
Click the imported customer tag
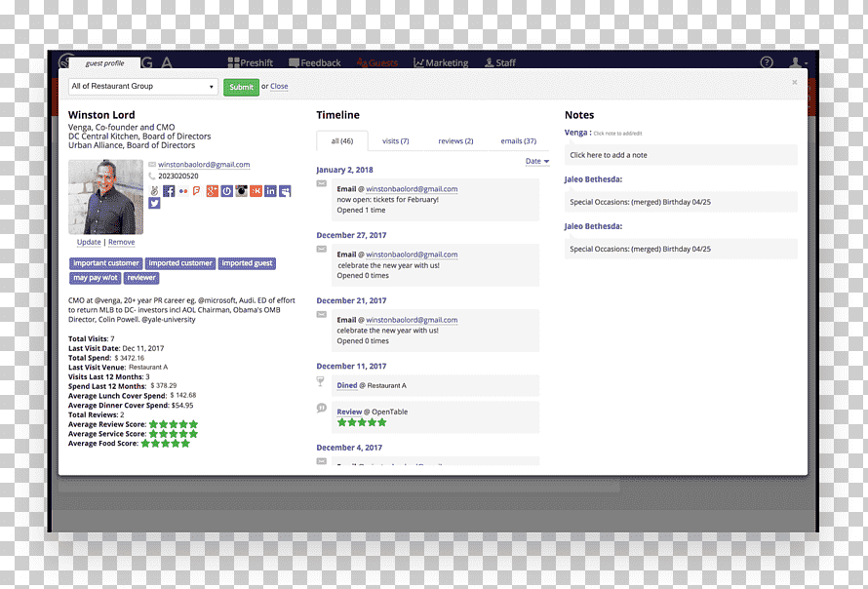179,263
